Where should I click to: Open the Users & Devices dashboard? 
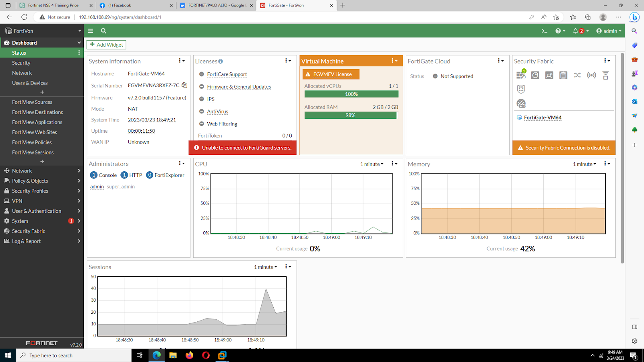point(42,83)
